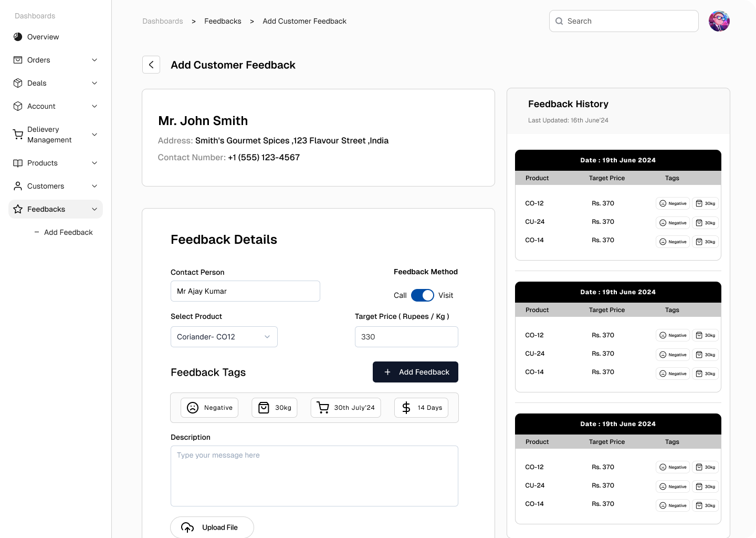756x538 pixels.
Task: Click the user profile avatar
Action: (x=719, y=21)
